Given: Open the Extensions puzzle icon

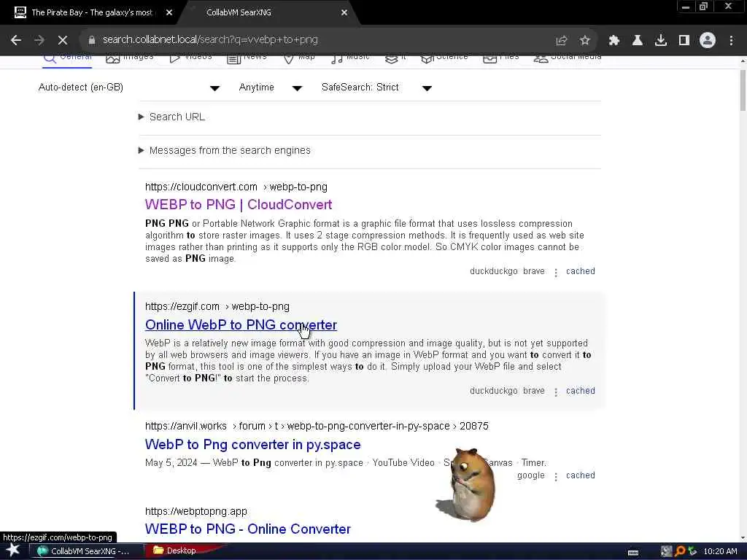Looking at the screenshot, I should pos(614,41).
